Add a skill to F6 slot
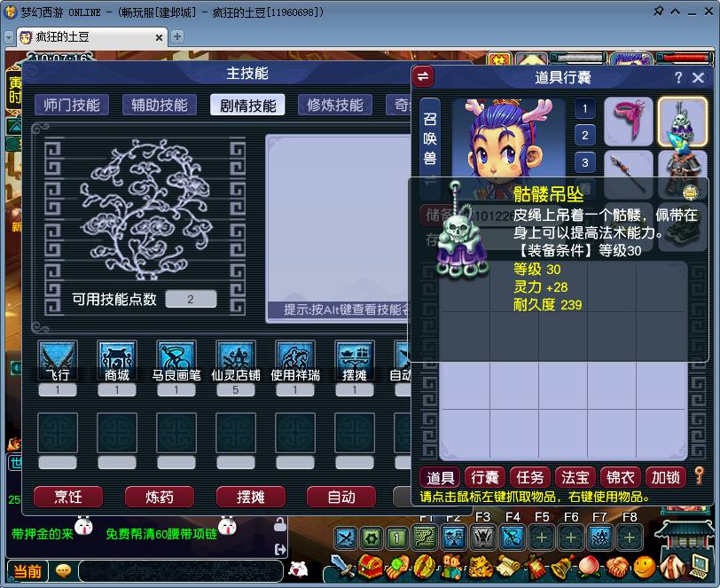 571,537
